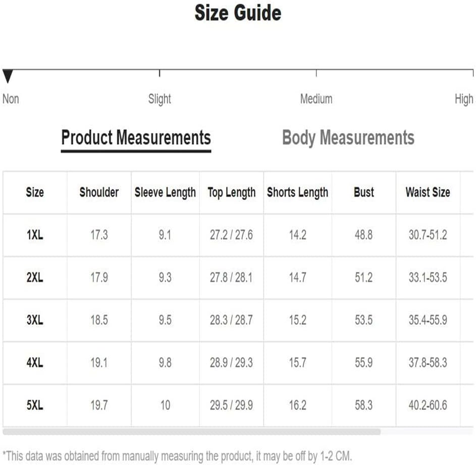Click the Size Guide heading
Viewport: 476px width, 465px height.
(x=238, y=13)
